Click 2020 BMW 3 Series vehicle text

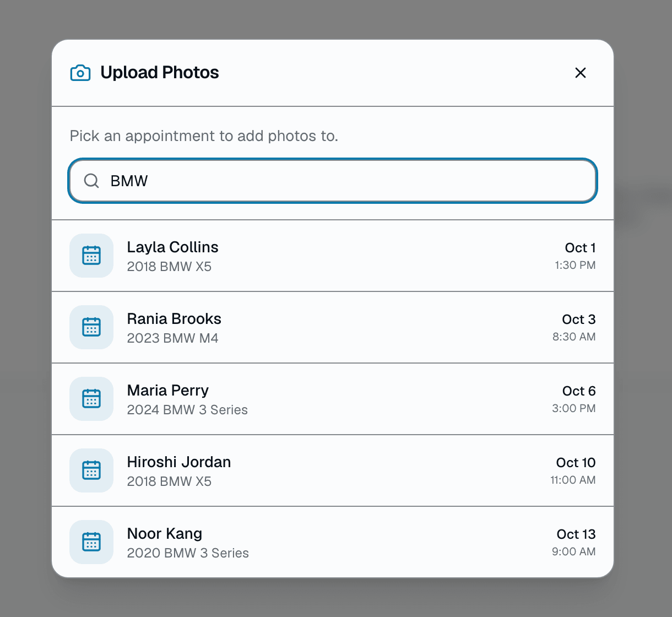tap(188, 553)
